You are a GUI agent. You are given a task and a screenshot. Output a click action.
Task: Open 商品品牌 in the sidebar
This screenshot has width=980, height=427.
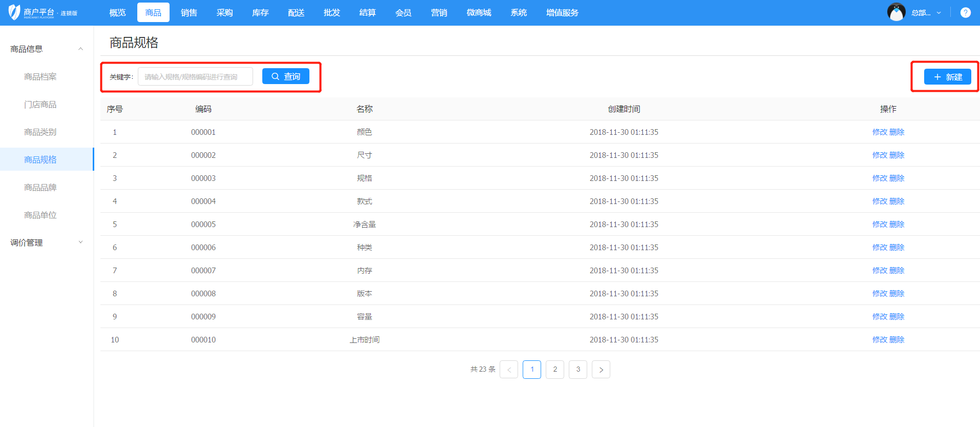pyautogui.click(x=40, y=188)
